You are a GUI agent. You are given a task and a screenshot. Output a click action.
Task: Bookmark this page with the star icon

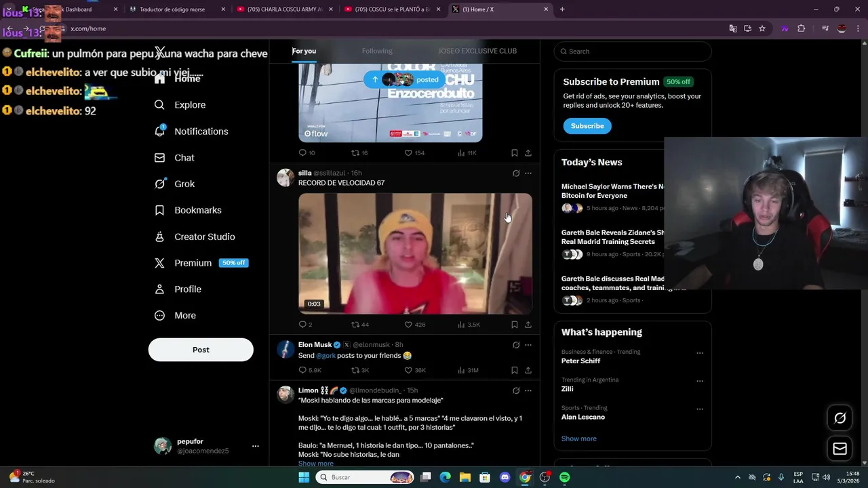[762, 28]
